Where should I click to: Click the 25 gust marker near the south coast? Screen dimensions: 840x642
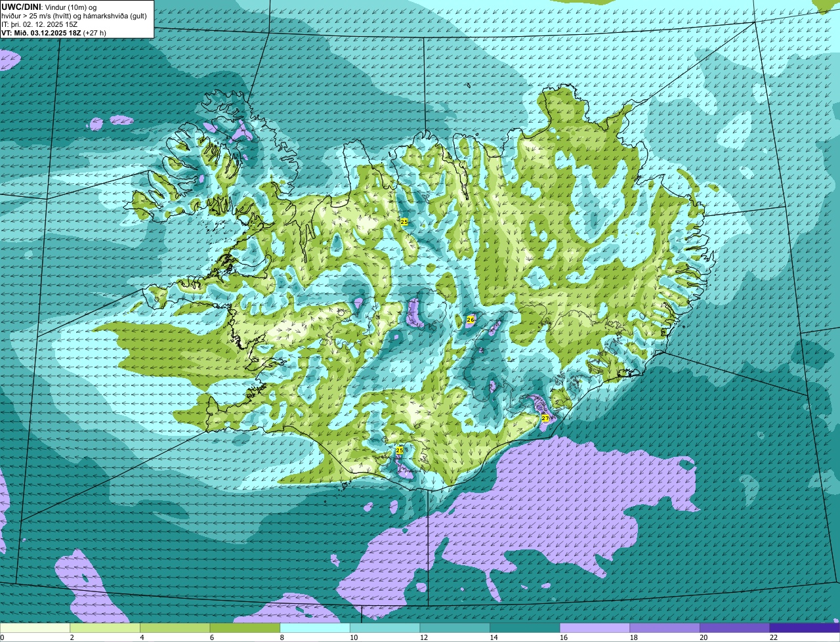click(400, 450)
